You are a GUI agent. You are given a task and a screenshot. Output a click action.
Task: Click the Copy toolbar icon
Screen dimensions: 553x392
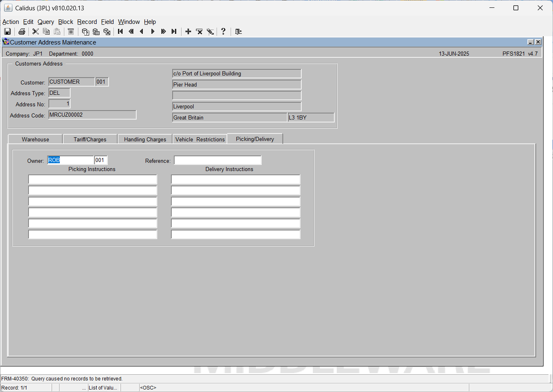46,32
